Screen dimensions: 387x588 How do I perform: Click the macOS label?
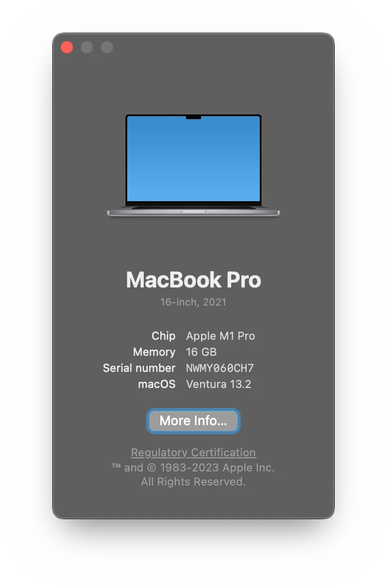click(x=157, y=384)
